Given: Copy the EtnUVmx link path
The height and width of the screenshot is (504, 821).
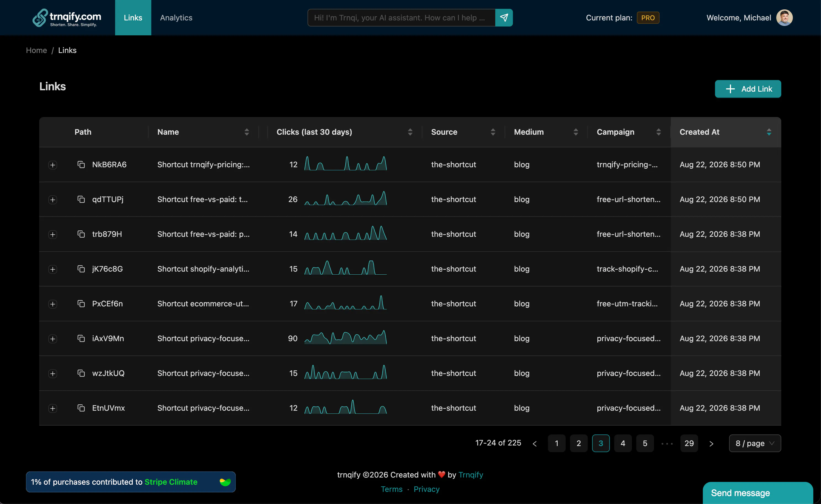Looking at the screenshot, I should (x=81, y=408).
